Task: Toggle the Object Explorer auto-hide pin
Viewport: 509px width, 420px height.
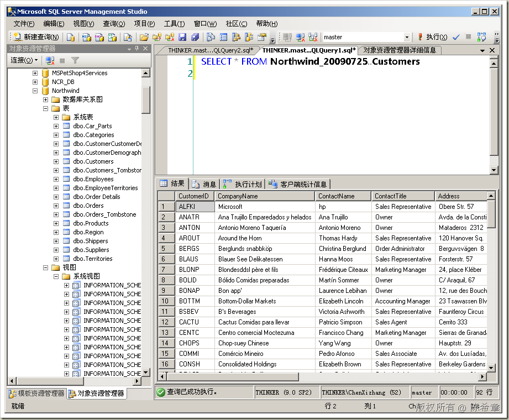Action: pos(137,49)
